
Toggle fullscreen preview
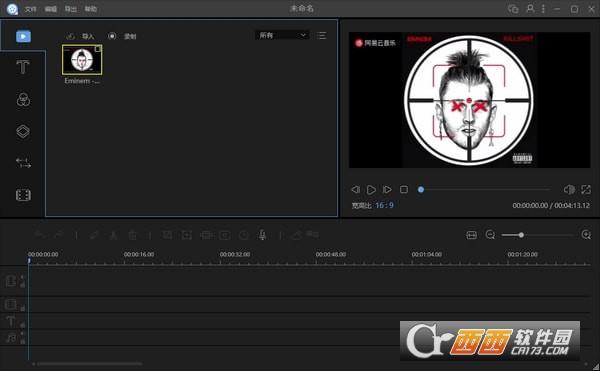point(586,189)
